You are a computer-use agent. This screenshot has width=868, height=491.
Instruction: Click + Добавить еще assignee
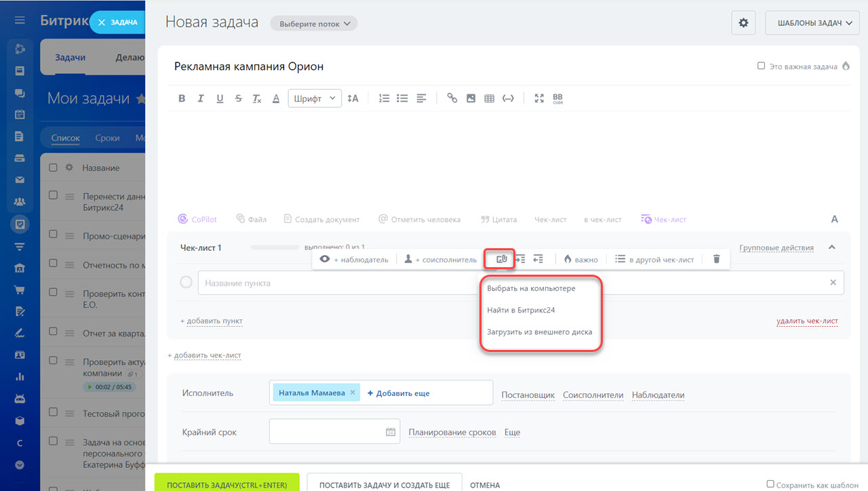399,393
